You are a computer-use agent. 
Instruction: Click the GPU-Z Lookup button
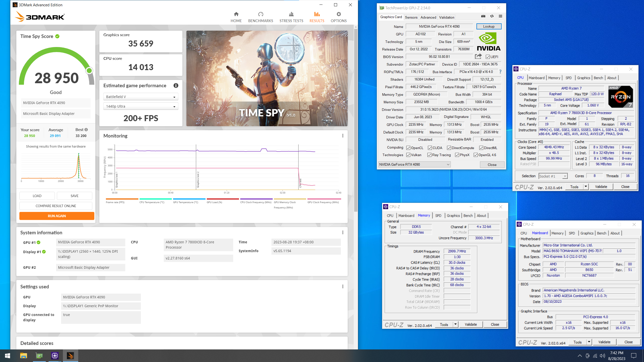pyautogui.click(x=489, y=26)
